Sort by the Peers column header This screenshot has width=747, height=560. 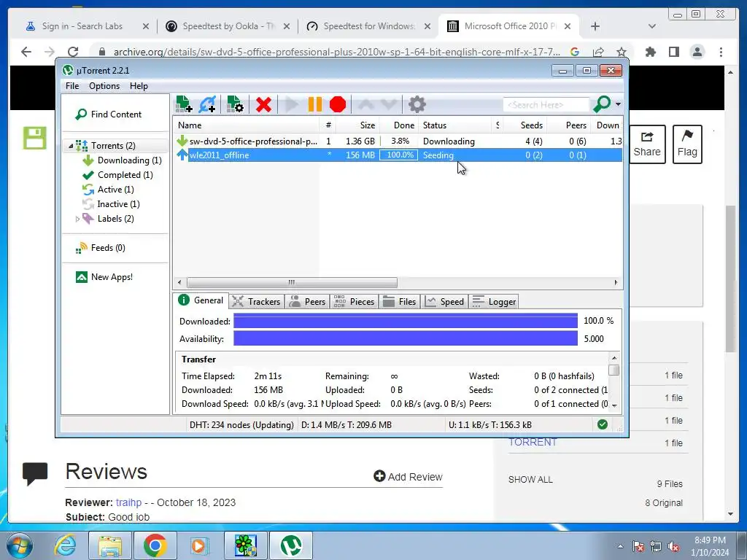point(568,125)
